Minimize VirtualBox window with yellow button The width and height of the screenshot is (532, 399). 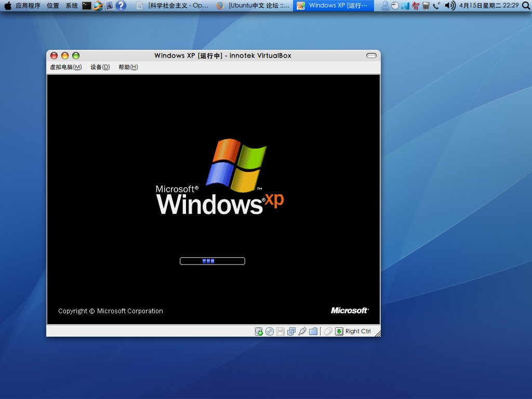pos(65,56)
